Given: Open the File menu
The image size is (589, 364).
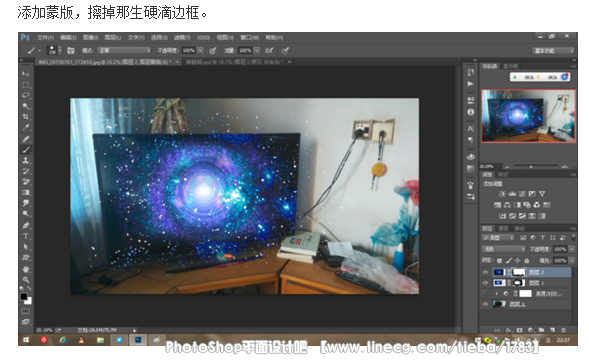Looking at the screenshot, I should point(45,38).
